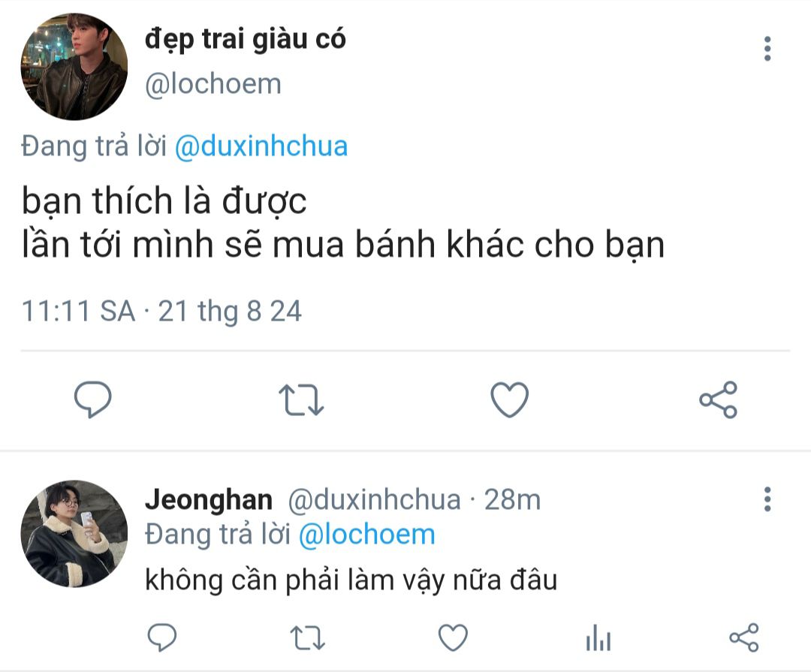Open the three-dot menu on the main tweet

coord(767,49)
